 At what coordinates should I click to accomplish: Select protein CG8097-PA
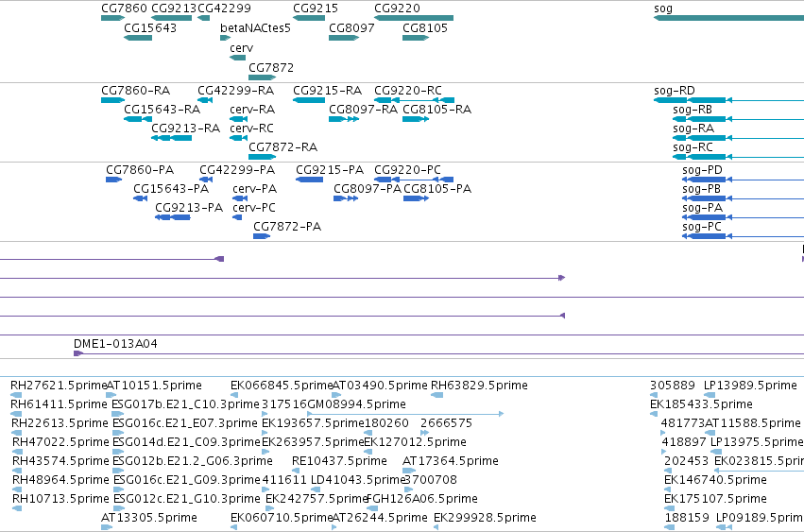368,189
